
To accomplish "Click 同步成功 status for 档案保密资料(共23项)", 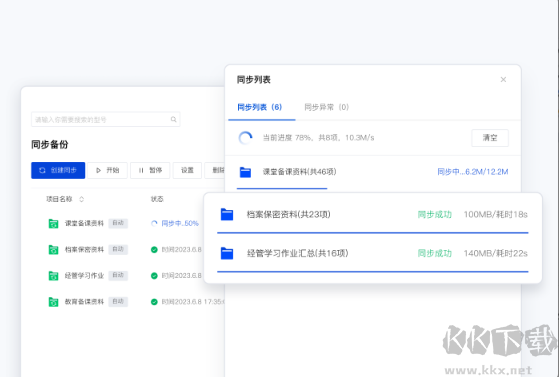I will coord(435,214).
